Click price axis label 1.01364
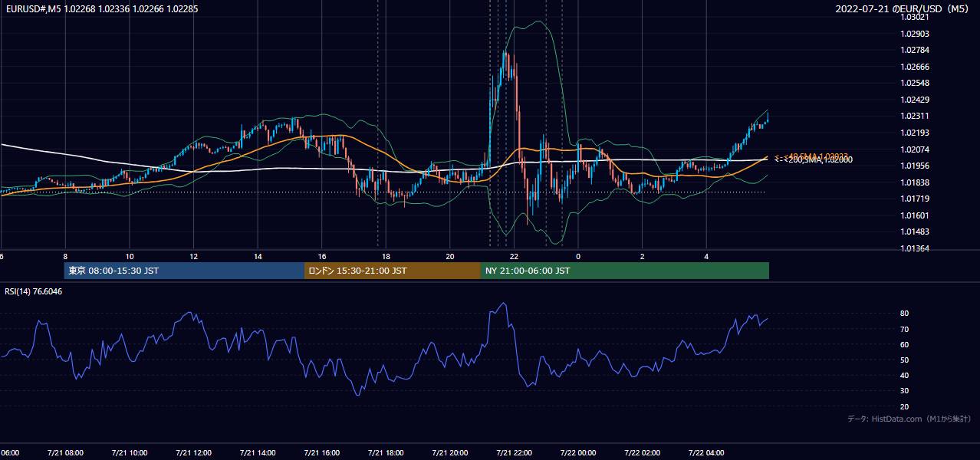Image resolution: width=980 pixels, height=460 pixels. (915, 248)
